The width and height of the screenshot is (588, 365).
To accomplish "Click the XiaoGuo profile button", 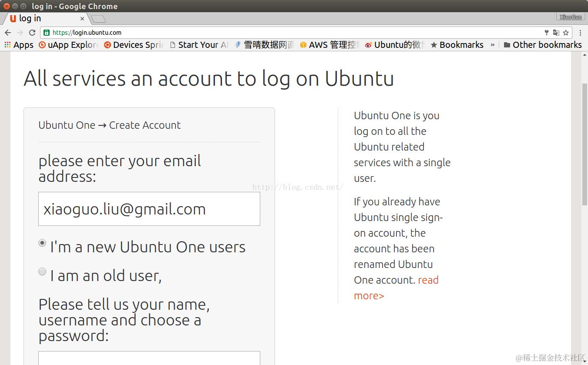I will [571, 17].
